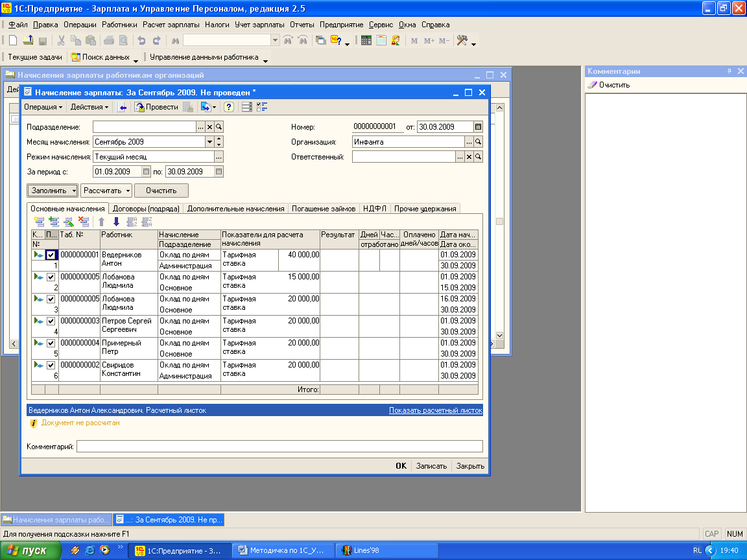This screenshot has width=747, height=560.
Task: Click the Open file icon in main toolbar
Action: pyautogui.click(x=28, y=41)
